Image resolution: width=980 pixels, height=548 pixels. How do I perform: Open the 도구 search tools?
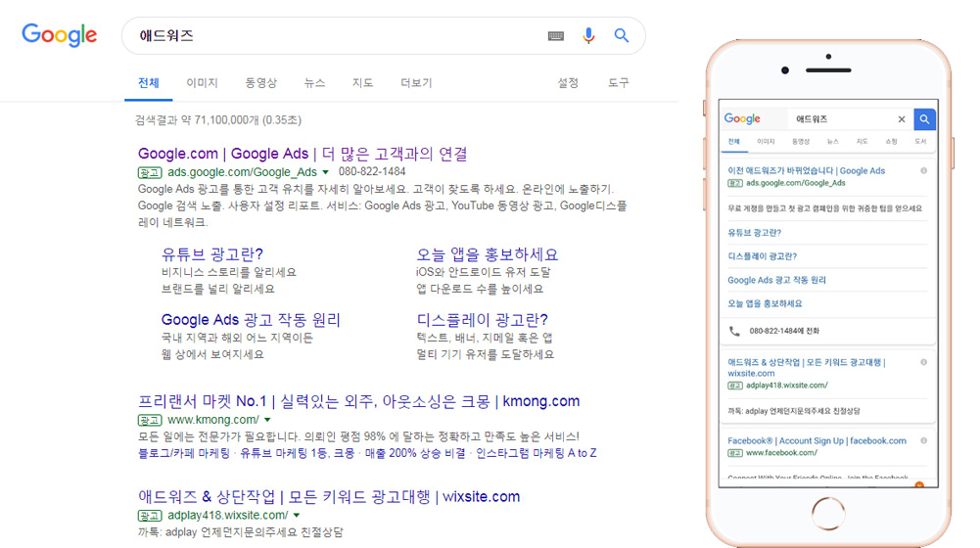618,83
